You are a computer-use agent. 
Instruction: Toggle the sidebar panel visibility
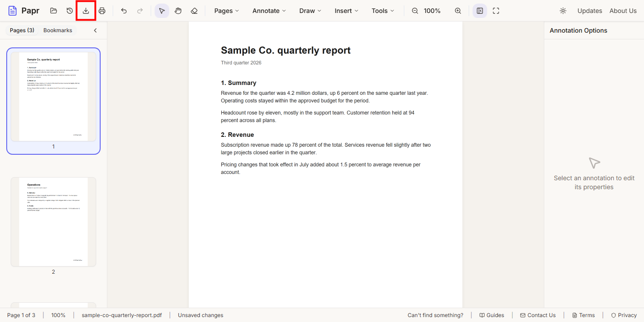480,11
